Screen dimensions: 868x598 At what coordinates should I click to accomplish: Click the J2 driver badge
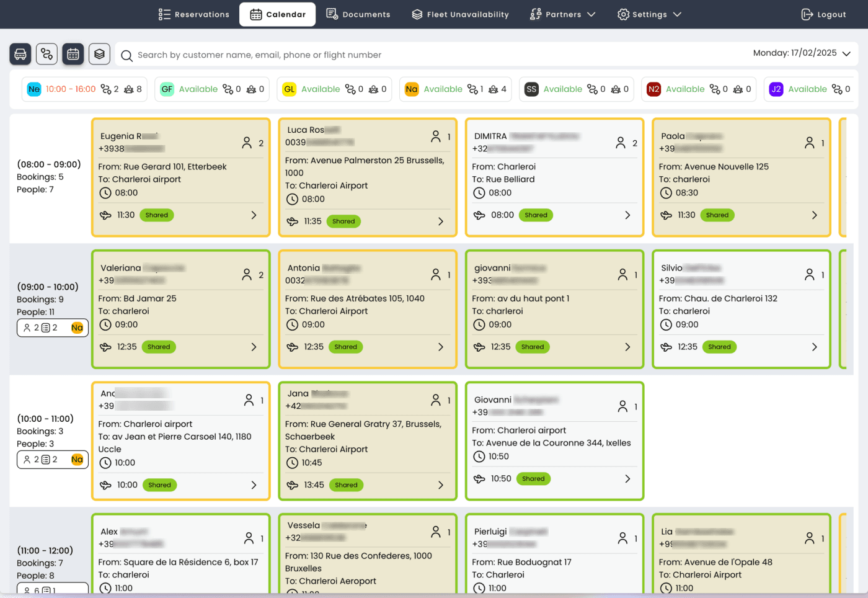[x=776, y=89]
